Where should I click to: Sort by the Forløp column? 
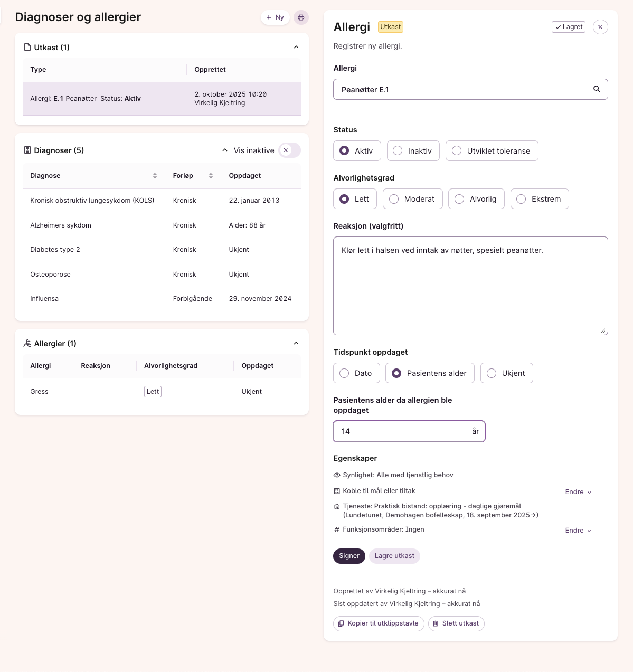click(x=211, y=176)
